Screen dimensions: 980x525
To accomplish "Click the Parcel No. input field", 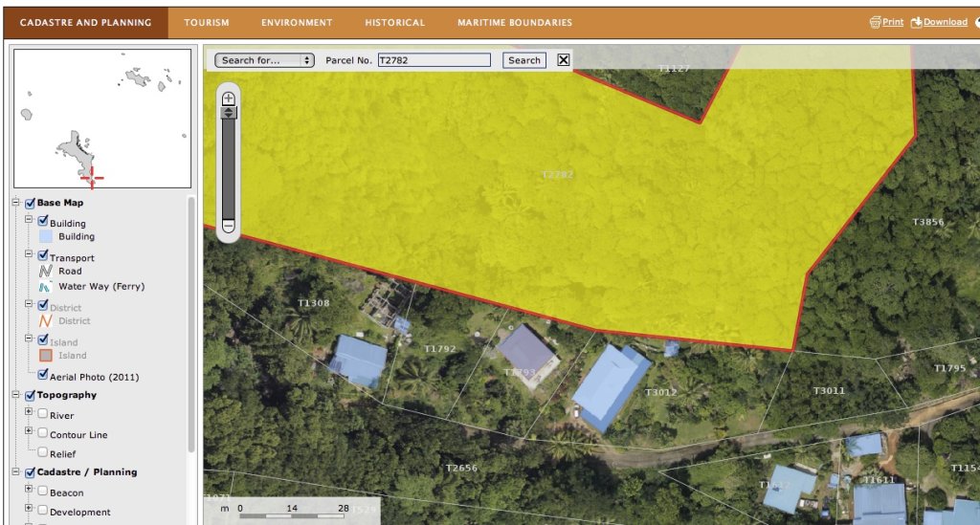I will [x=434, y=60].
